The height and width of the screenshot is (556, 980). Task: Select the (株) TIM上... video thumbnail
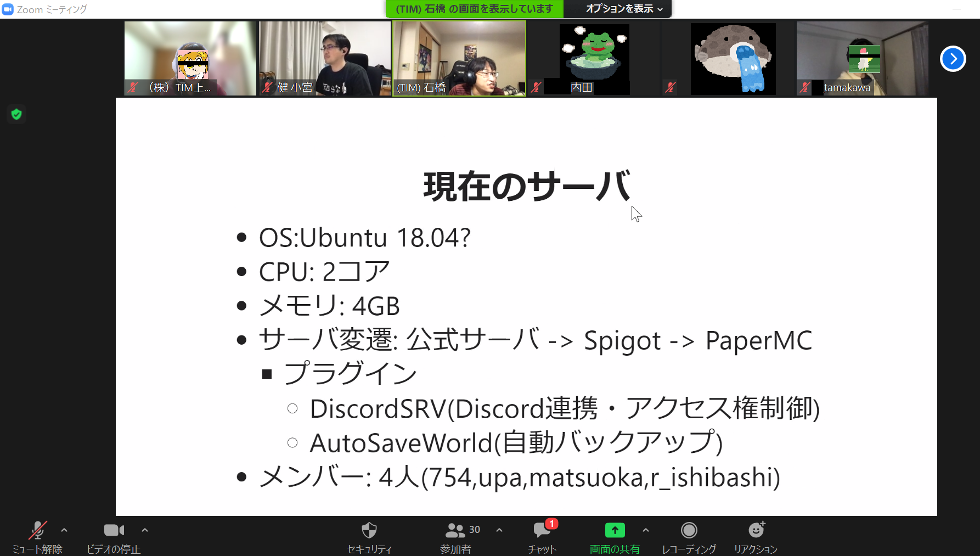pyautogui.click(x=190, y=58)
